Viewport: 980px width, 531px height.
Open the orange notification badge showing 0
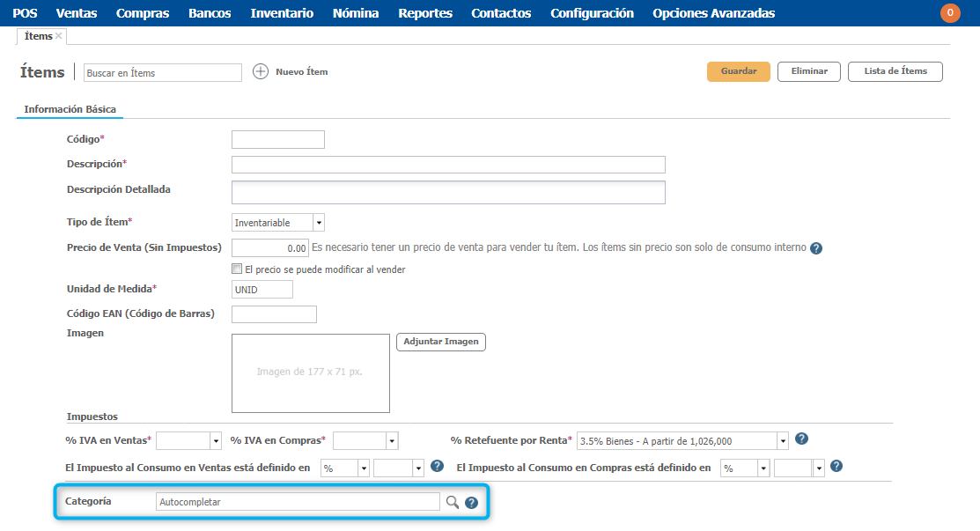pos(950,13)
